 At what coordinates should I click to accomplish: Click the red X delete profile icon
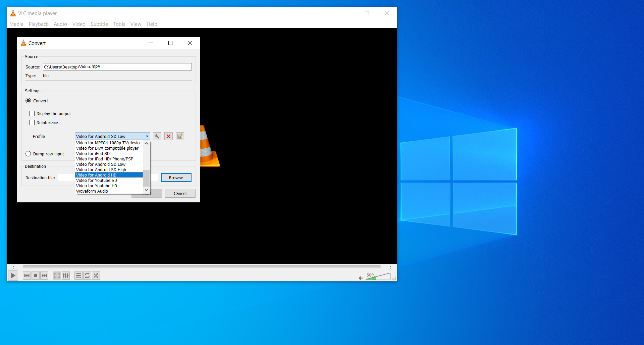(168, 136)
